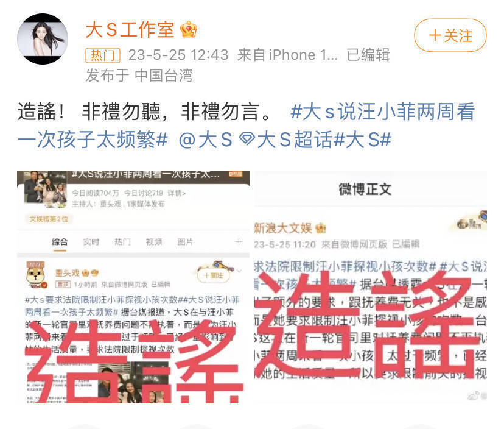Click the crown badge beside 新浪大文娱
Viewport: 504px width, 429px height.
(321, 229)
